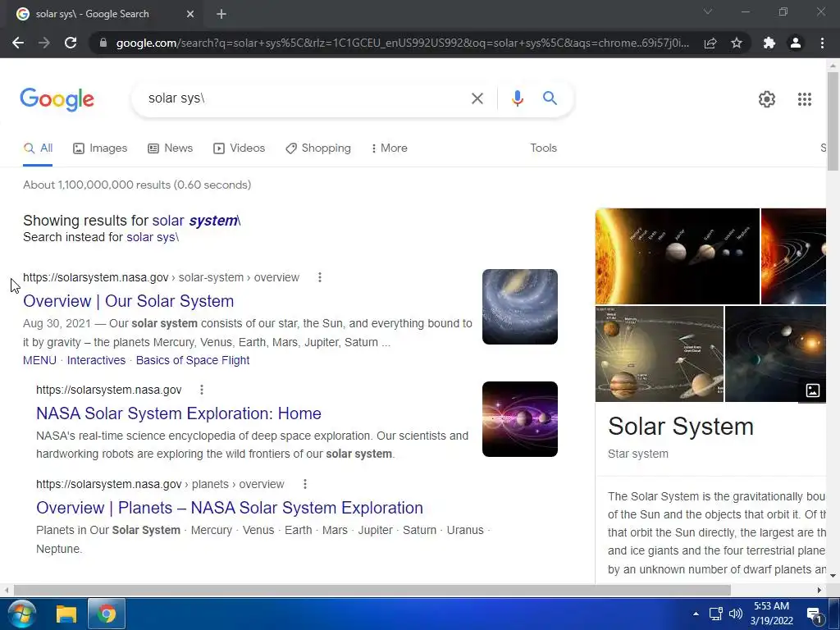Open the dark orbiting planets image
Screen dimensions: 840x630
(775, 354)
